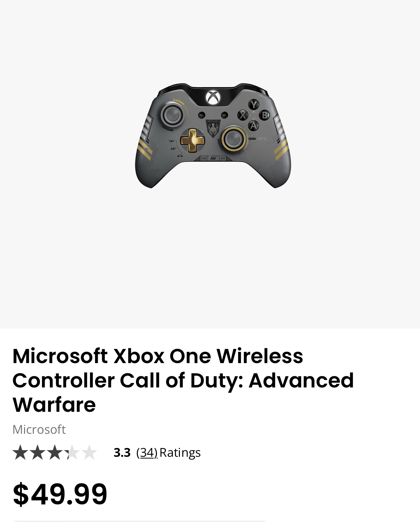
Task: Click the AW logo on the controller's bottom edge
Action: pos(213,158)
